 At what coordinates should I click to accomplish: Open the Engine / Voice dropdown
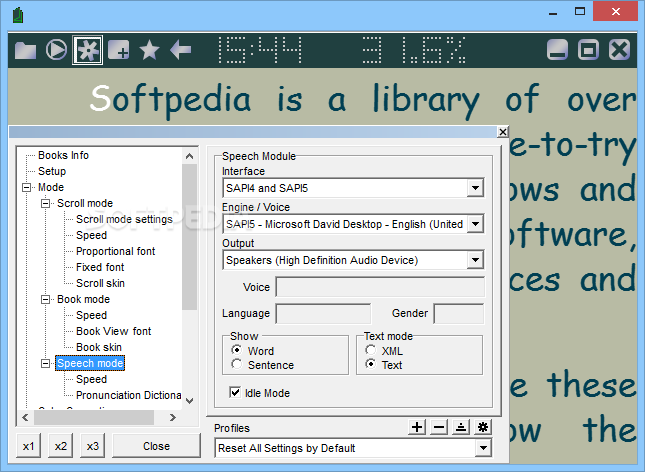click(475, 224)
